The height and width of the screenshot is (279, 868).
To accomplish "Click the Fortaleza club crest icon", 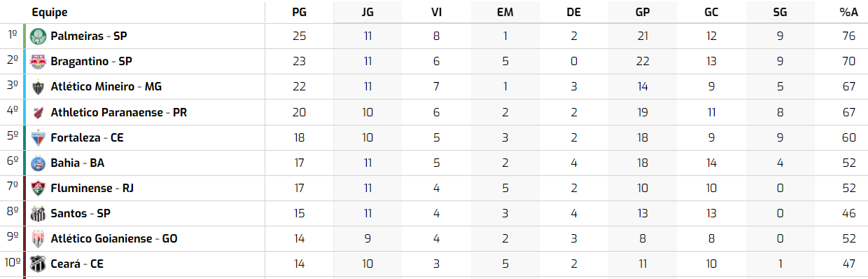I will pos(38,137).
